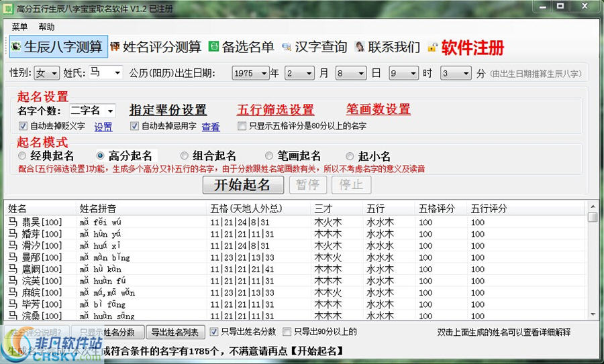Click the pinyin cell mǎ hù kàn

101,269
